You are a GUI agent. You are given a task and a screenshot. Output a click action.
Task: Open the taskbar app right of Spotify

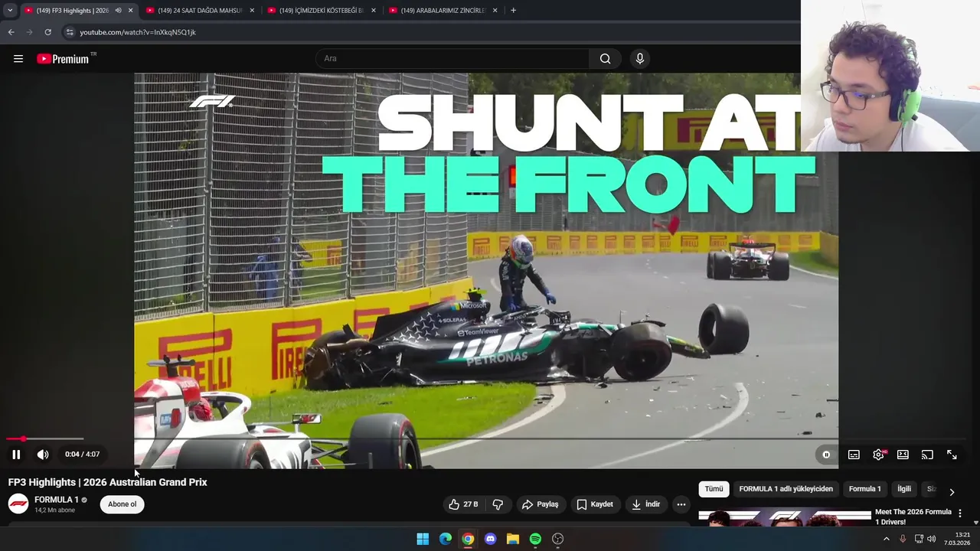click(x=558, y=539)
